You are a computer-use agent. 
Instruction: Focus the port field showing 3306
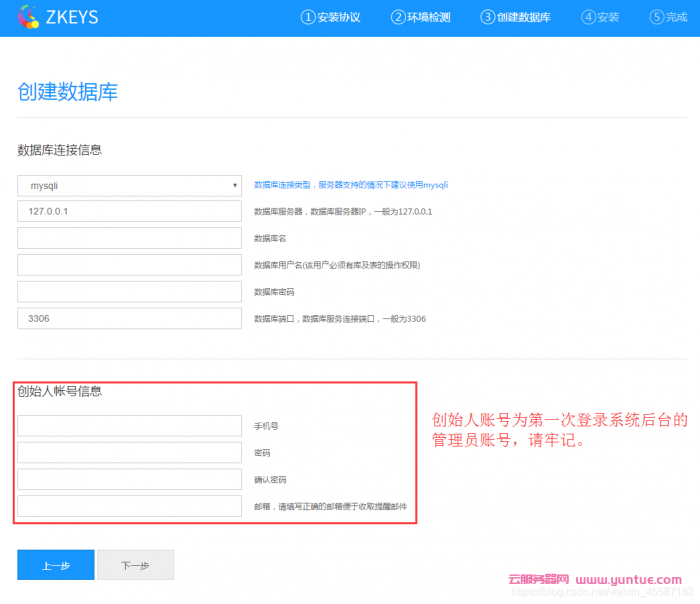pyautogui.click(x=130, y=318)
